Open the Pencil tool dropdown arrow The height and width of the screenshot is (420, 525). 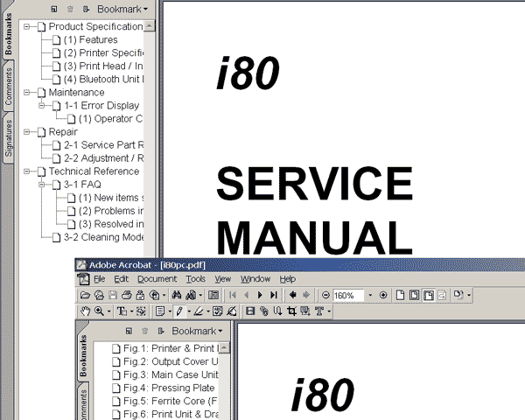pyautogui.click(x=189, y=311)
